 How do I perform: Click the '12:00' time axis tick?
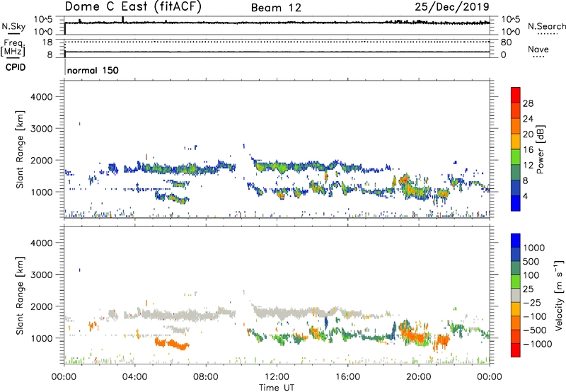click(277, 377)
